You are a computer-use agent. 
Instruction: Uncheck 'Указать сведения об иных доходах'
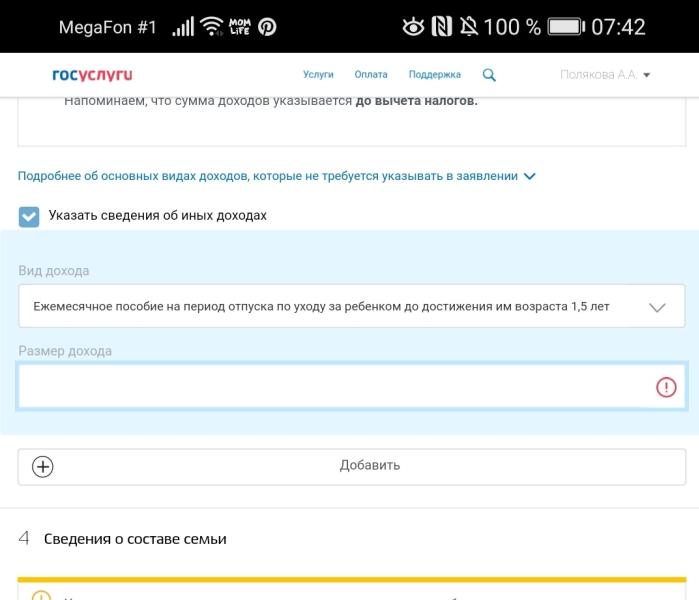[29, 216]
